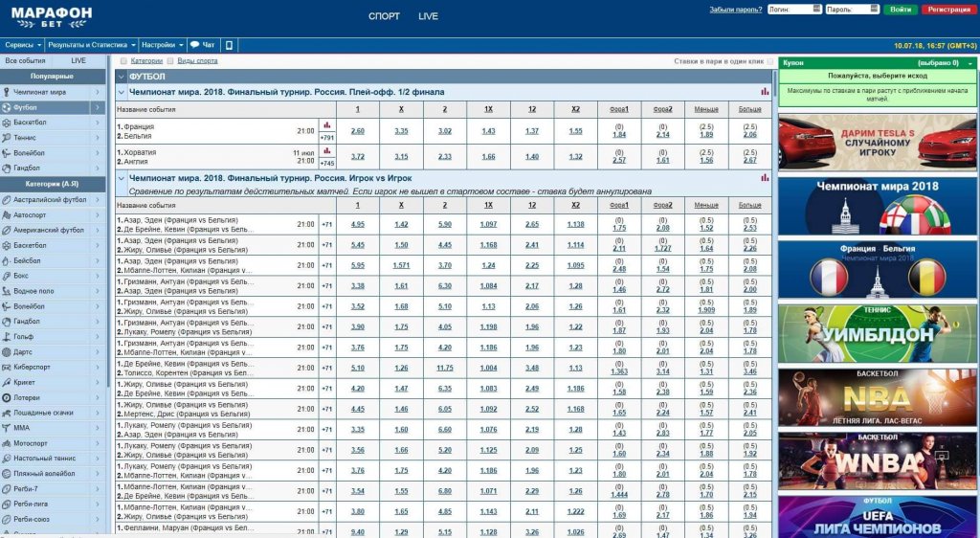Image resolution: width=980 pixels, height=538 pixels.
Task: Open statistics chart icon for Франция–Бельгия
Action: 327,125
